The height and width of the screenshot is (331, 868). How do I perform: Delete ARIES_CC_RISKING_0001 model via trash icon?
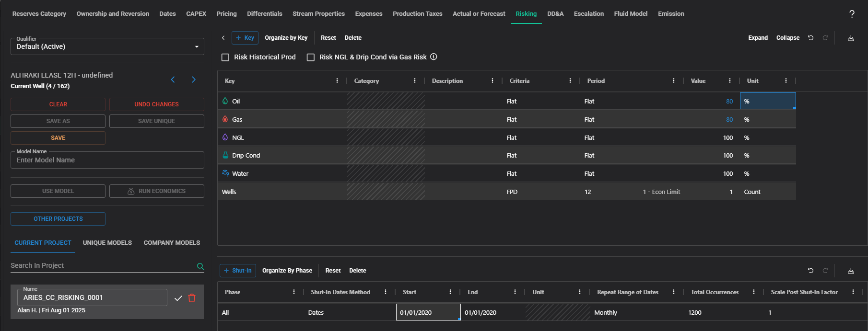[x=192, y=298]
